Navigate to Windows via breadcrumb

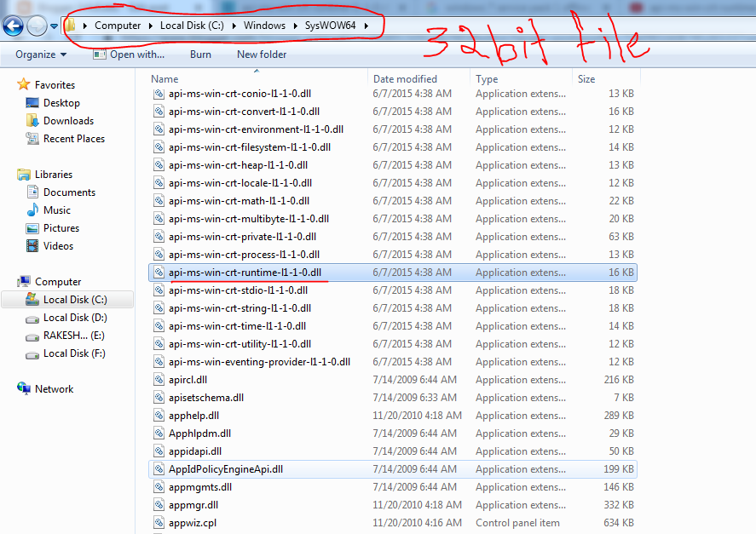click(263, 26)
